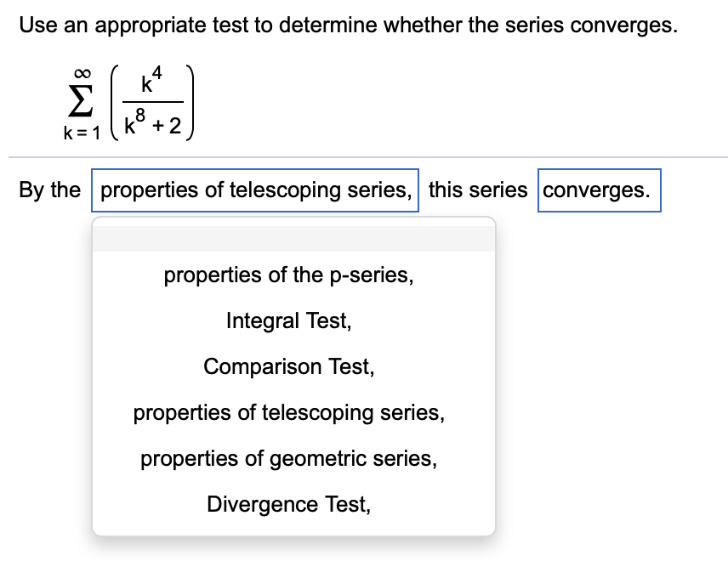This screenshot has width=728, height=561.
Task: Click the blue box showing current test choice
Action: (x=255, y=190)
